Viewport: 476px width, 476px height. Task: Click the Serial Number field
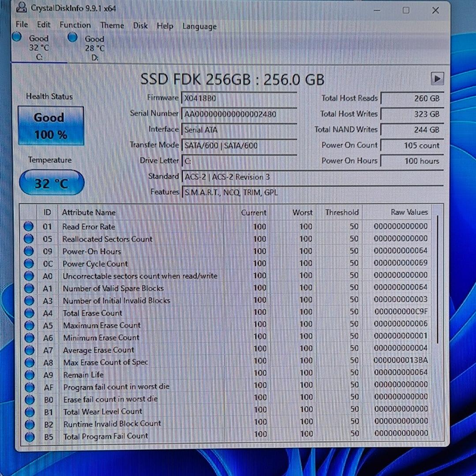[239, 114]
